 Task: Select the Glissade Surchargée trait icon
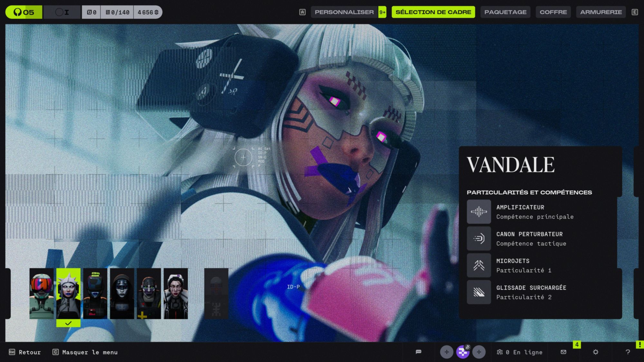pyautogui.click(x=479, y=292)
